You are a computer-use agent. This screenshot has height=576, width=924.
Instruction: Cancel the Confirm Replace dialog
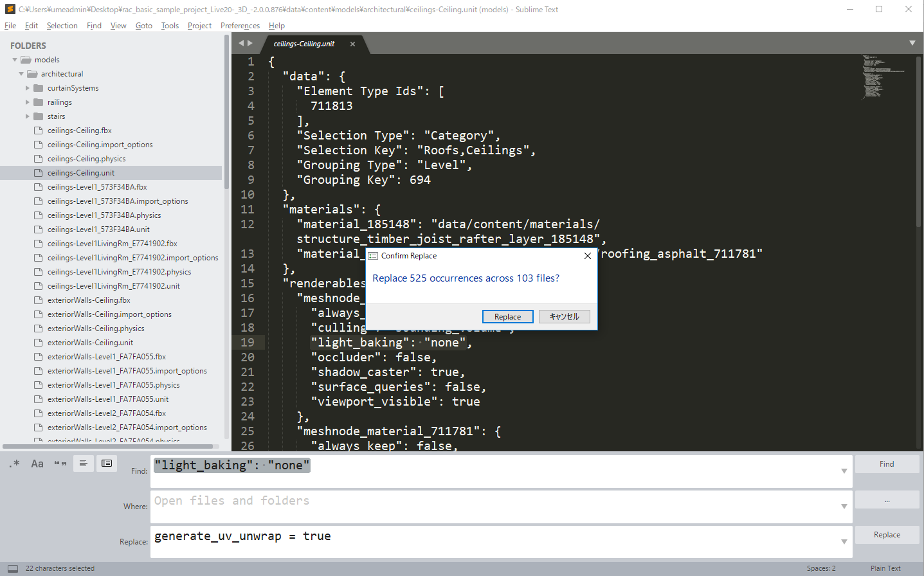[x=565, y=317]
